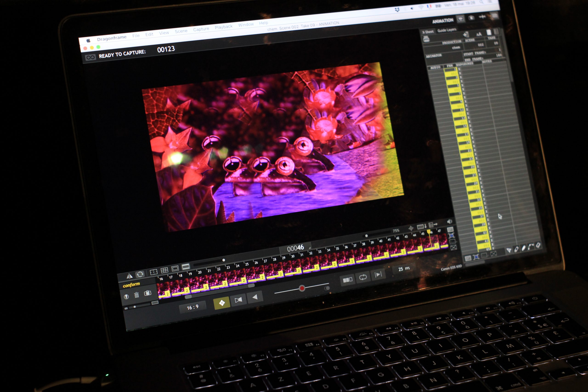Click the Dropbox icon in the menu bar
The image size is (588, 392).
pos(397,10)
